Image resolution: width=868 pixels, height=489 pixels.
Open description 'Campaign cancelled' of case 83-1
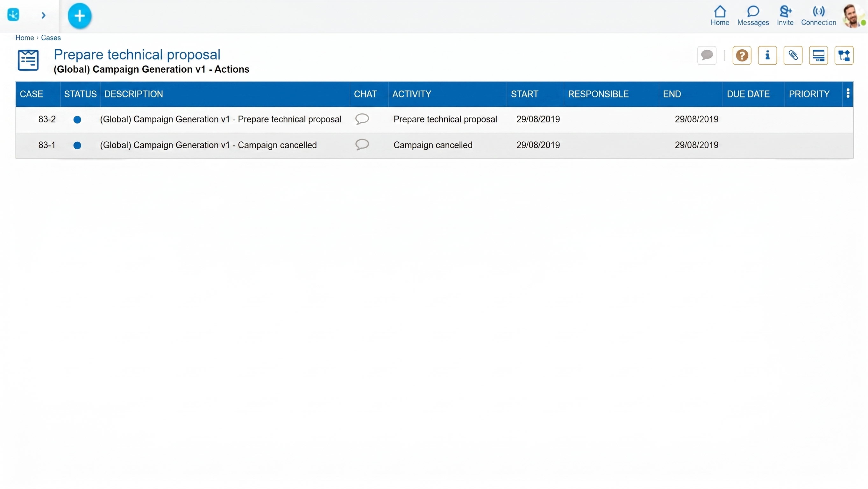tap(208, 145)
